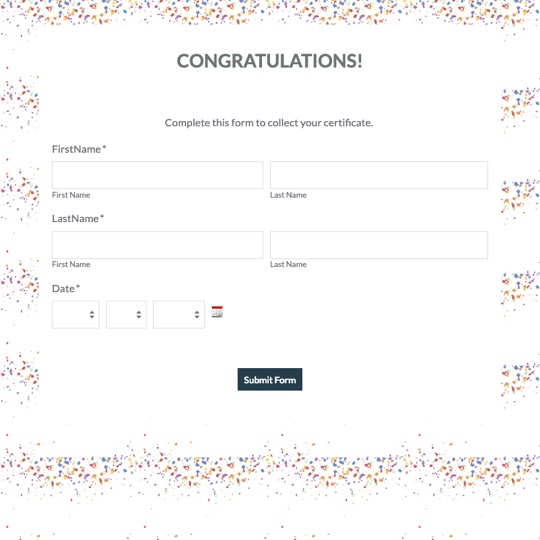Image resolution: width=540 pixels, height=540 pixels.
Task: Expand the first Date dropdown
Action: point(76,314)
